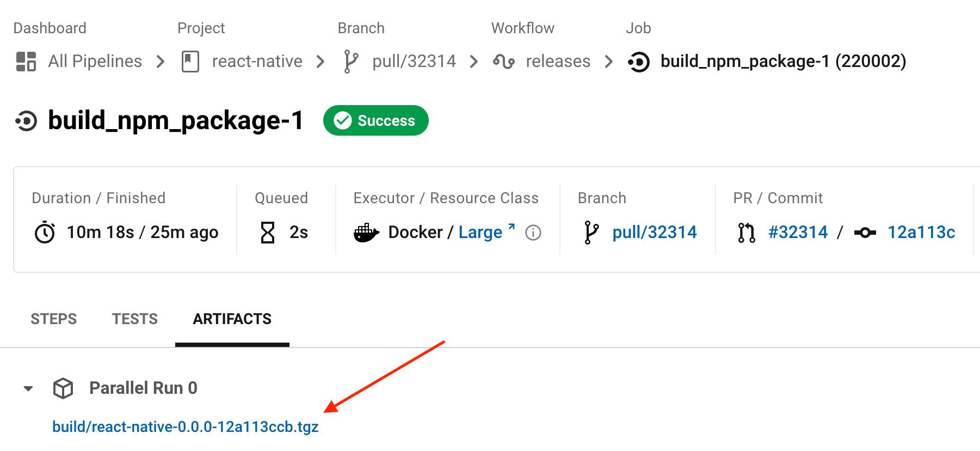Click the info icon next to Large
The height and width of the screenshot is (451, 980).
pos(533,233)
